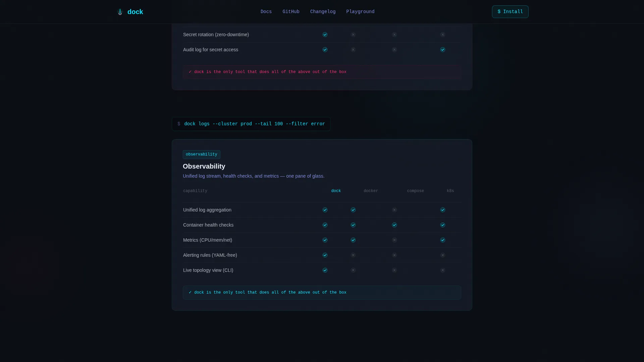Click the Observability section heading
644x362 pixels.
[x=204, y=166]
